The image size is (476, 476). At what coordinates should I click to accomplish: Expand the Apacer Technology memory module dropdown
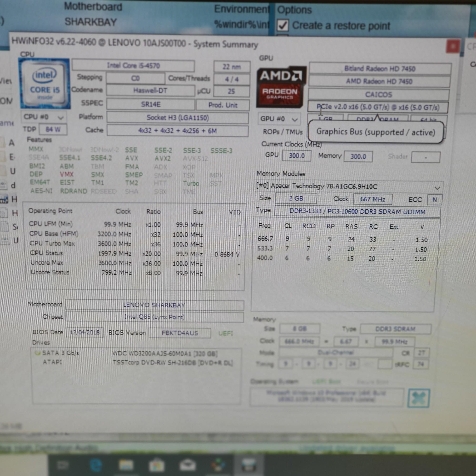(348, 187)
